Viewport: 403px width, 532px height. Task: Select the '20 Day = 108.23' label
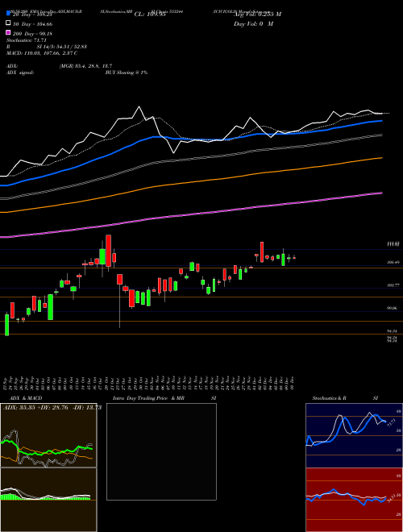pos(32,15)
